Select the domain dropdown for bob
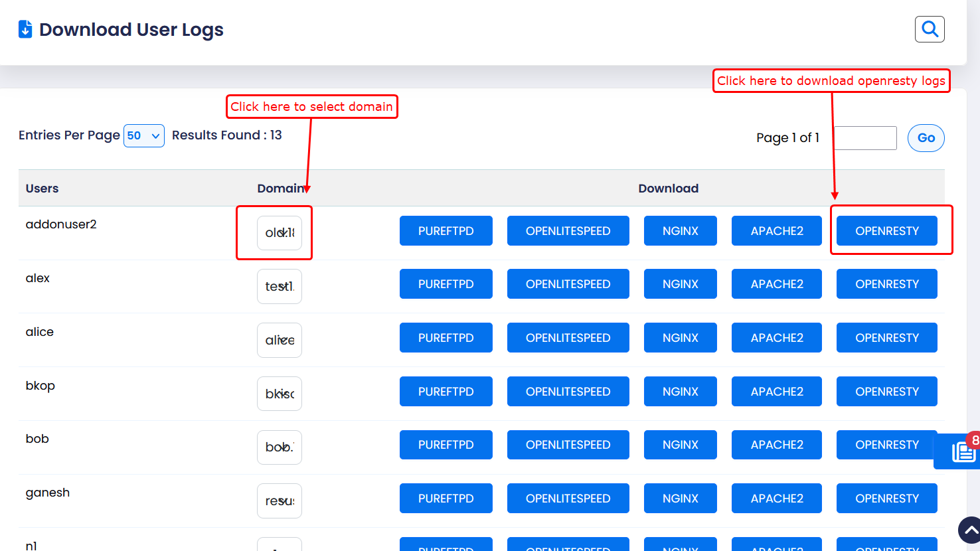980x551 pixels. [x=280, y=447]
